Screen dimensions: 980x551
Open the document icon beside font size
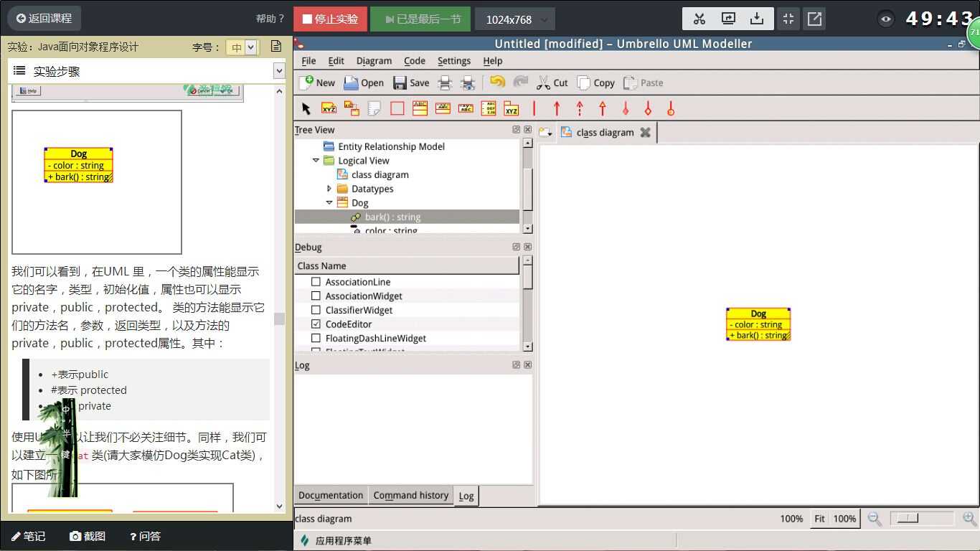click(276, 47)
